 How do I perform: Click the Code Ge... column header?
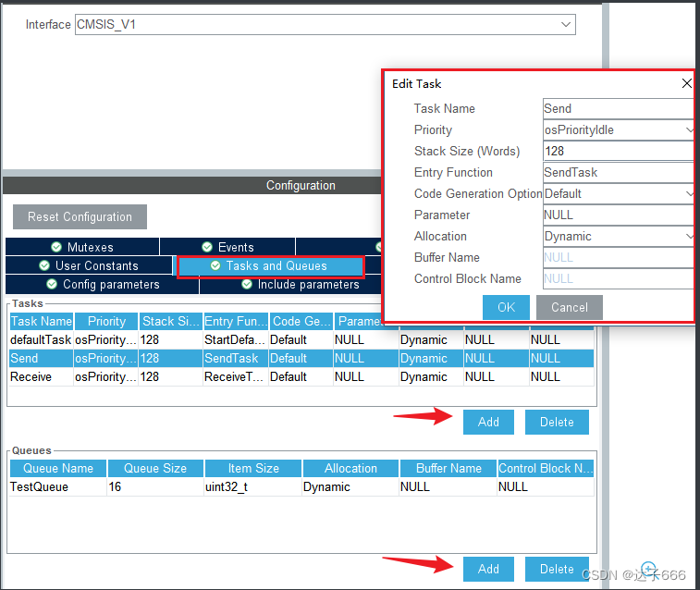(301, 321)
